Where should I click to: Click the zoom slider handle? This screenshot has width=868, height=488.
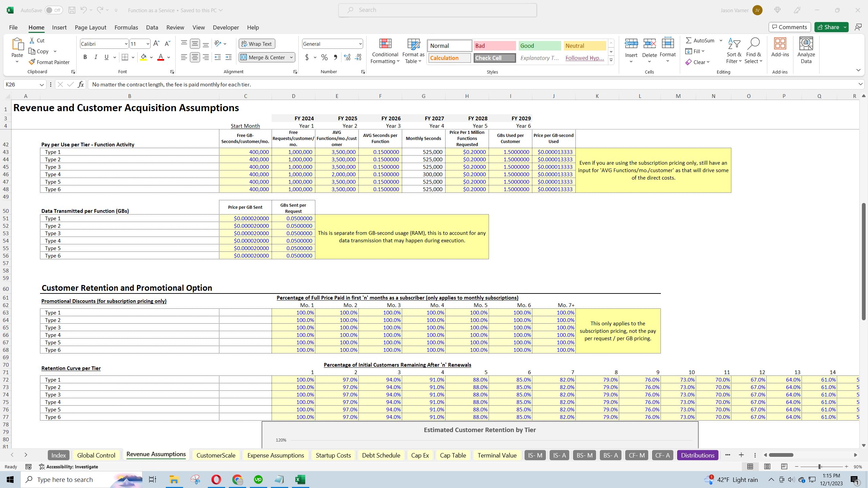[820, 467]
